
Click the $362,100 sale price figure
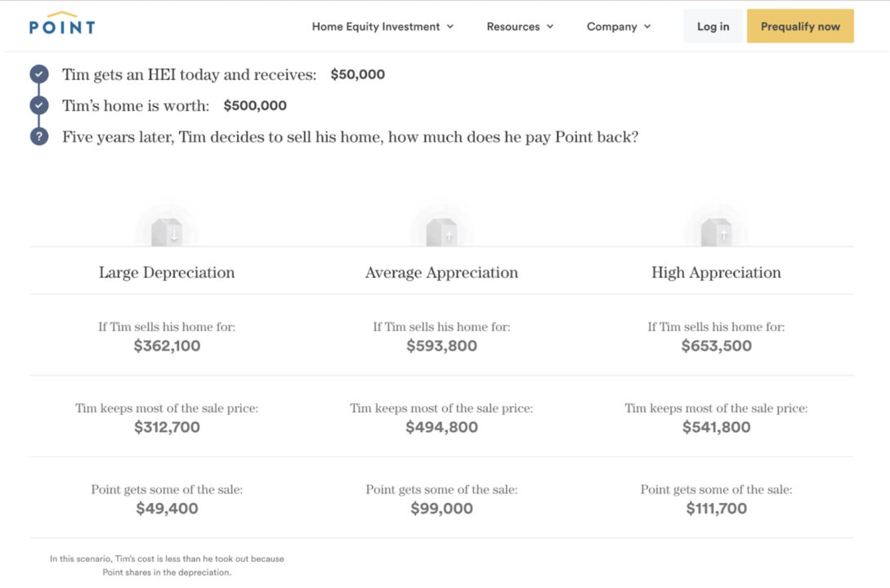coord(167,346)
